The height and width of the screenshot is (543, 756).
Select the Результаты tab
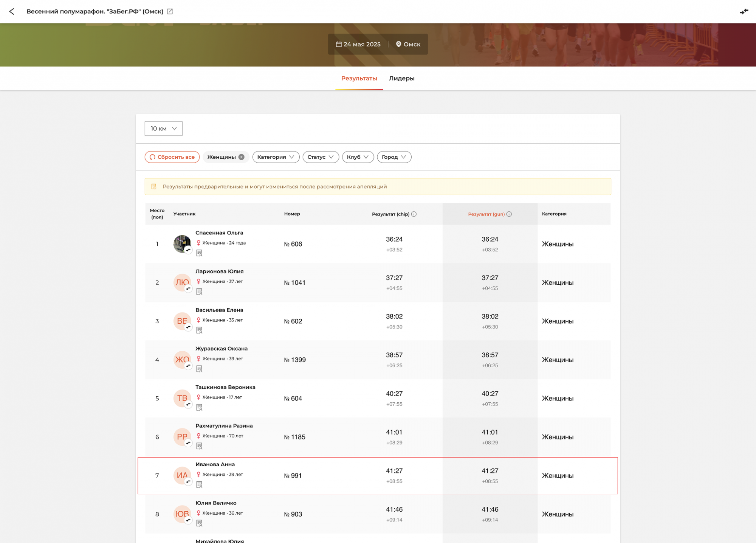(359, 78)
